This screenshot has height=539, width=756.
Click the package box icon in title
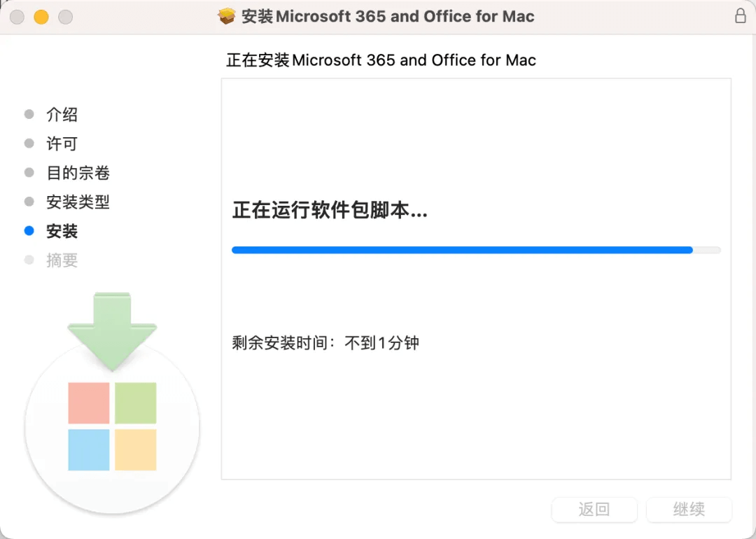(x=227, y=16)
